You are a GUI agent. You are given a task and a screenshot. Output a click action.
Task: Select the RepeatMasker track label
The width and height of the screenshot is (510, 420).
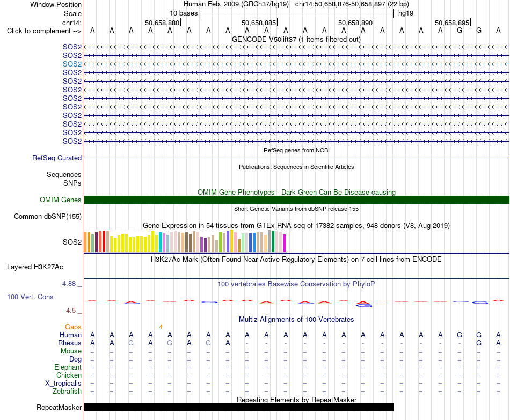[59, 407]
